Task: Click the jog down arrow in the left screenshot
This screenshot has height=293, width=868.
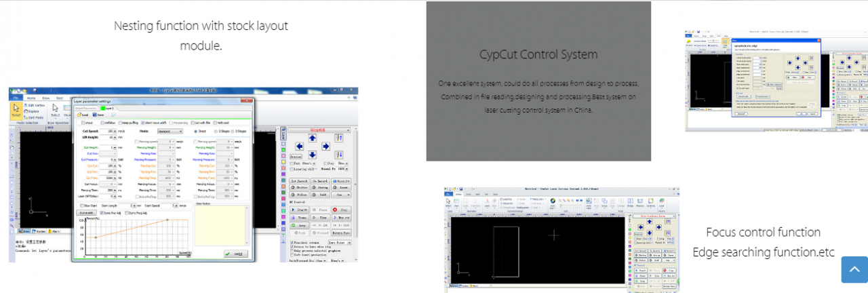Action: coord(312,155)
